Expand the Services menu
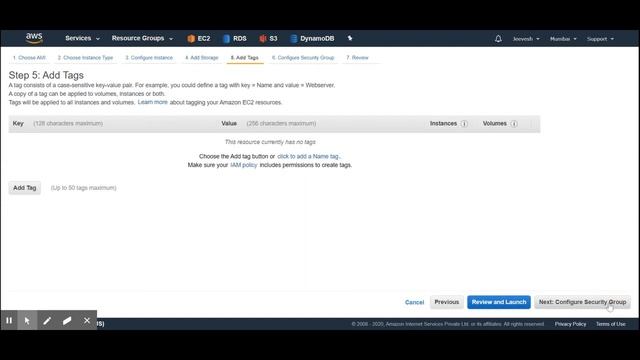640x360 pixels. pyautogui.click(x=82, y=38)
